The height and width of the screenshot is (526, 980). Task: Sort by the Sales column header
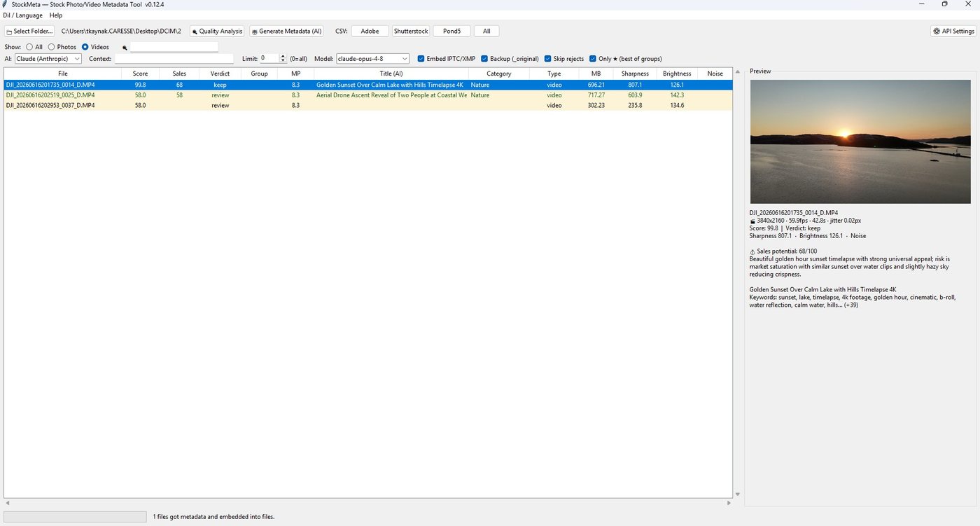[x=179, y=74]
